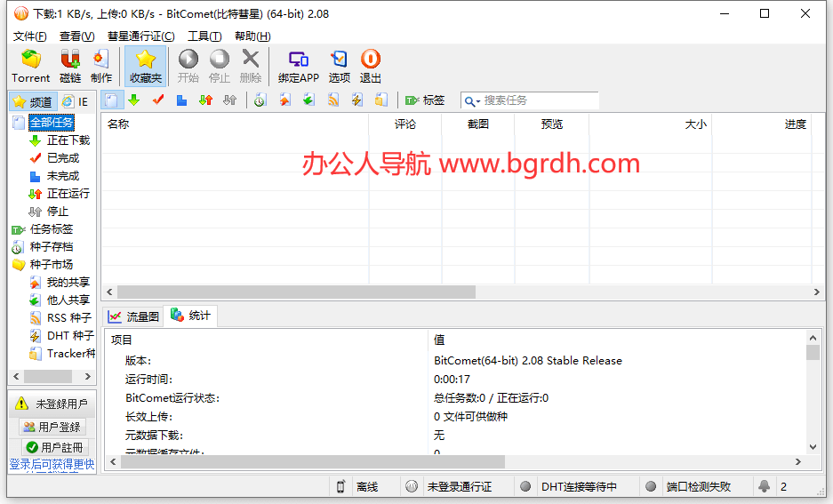
Task: Click the statistics panel scroll down arrow
Action: (813, 447)
